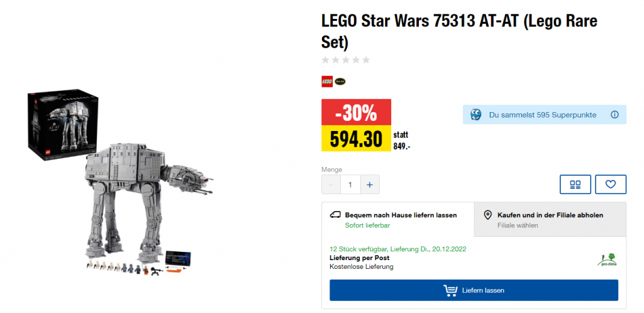Click the black Rare Set badge icon
Image resolution: width=644 pixels, height=313 pixels.
tap(340, 81)
